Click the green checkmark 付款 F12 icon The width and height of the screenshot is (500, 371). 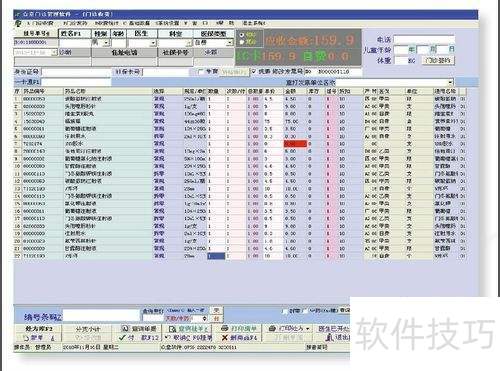tap(123, 337)
